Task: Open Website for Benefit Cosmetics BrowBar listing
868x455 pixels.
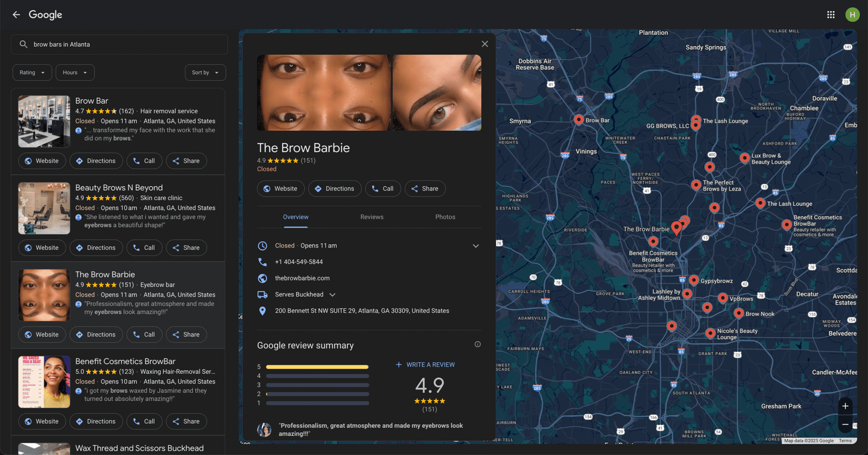Action: (42, 421)
